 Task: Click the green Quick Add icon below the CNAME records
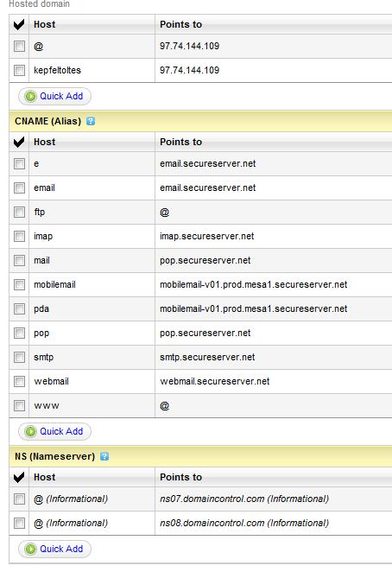[x=30, y=431]
